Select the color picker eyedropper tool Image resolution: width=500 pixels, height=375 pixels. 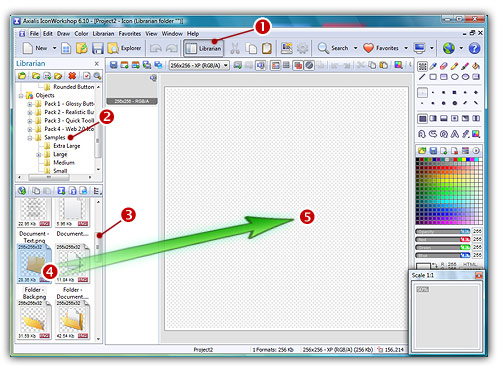[x=433, y=66]
